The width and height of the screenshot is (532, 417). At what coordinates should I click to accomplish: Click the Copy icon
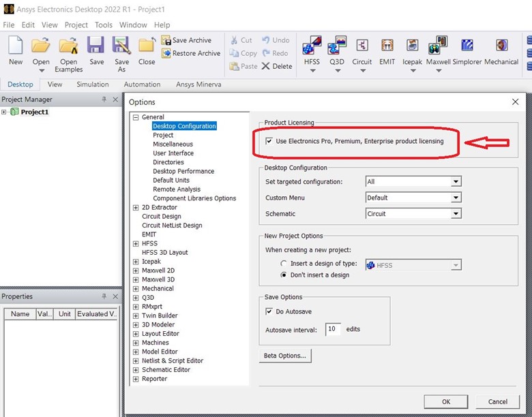tap(234, 53)
